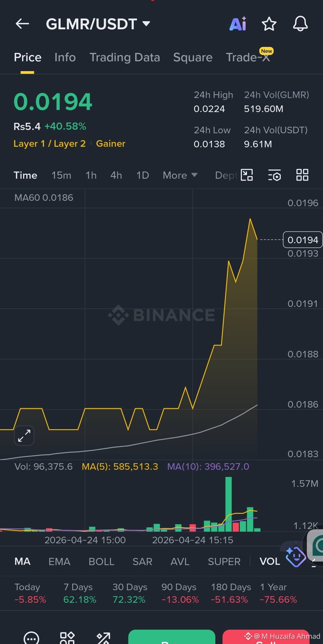Toggle the BOLL indicator

(x=102, y=562)
